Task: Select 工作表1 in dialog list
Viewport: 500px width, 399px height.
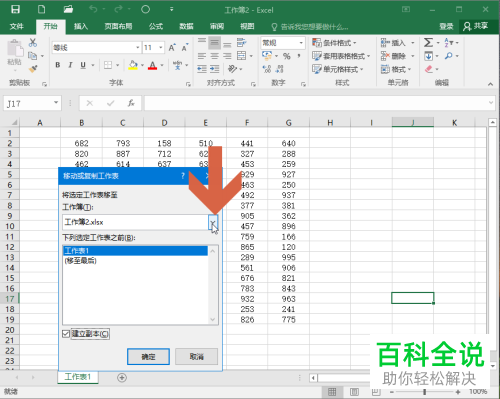Action: click(135, 251)
